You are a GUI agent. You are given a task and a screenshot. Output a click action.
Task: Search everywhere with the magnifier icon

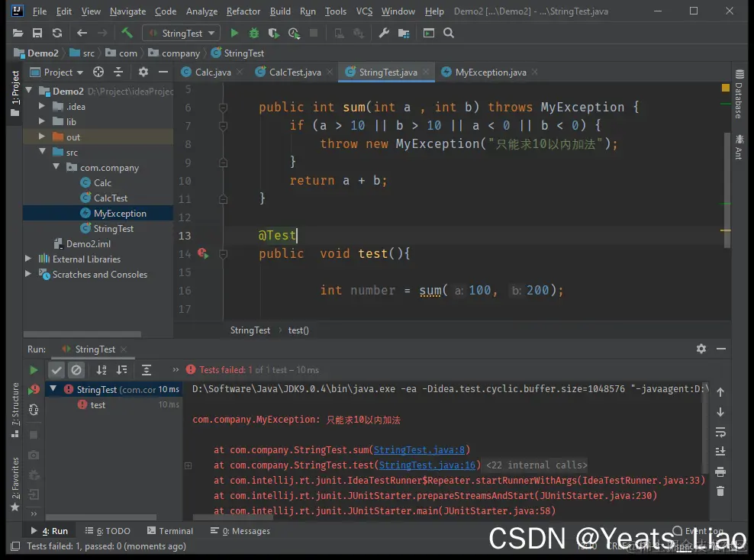tap(449, 33)
